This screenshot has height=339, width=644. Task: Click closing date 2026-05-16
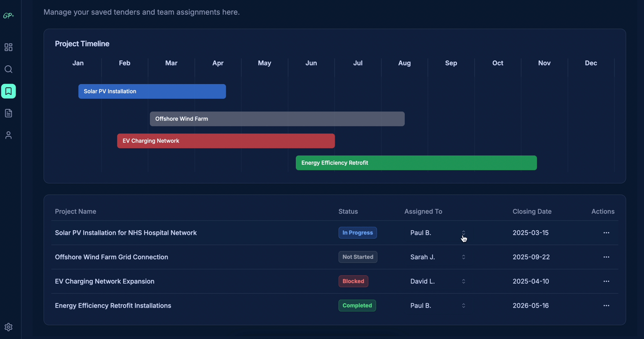(531, 305)
